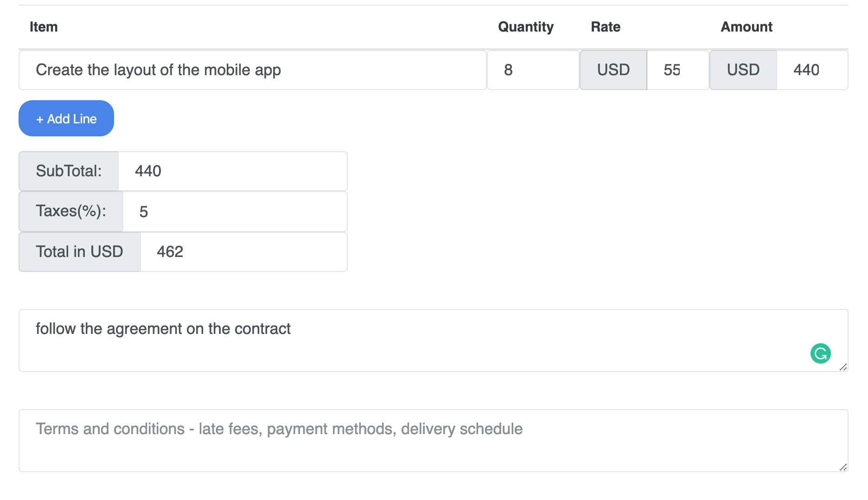Click the Terms and conditions text area
This screenshot has width=868, height=500.
[x=417, y=441]
